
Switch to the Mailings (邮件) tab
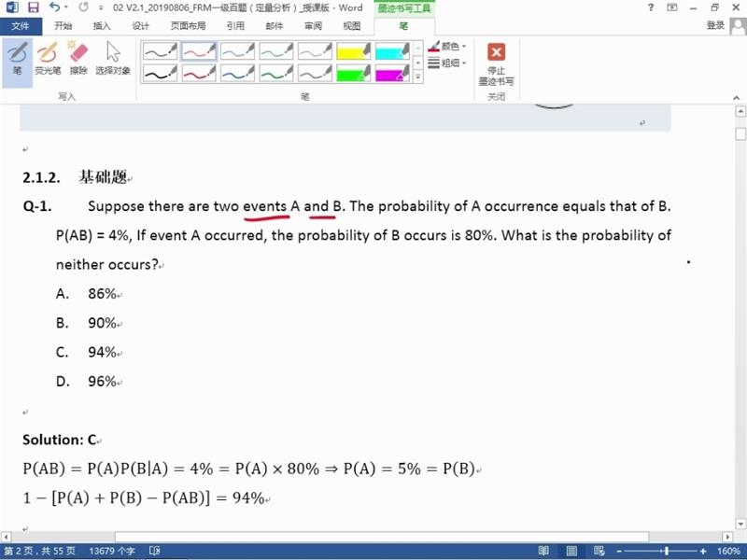pos(274,26)
